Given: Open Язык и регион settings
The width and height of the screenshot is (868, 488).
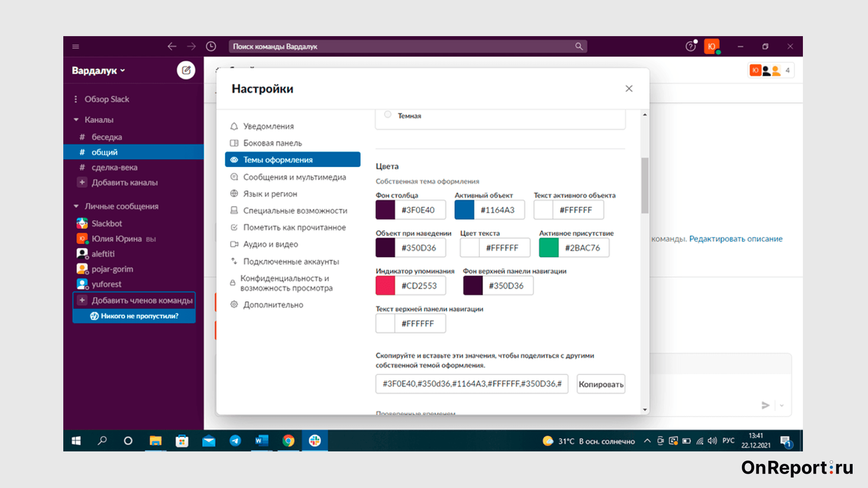Looking at the screenshot, I should pyautogui.click(x=292, y=194).
